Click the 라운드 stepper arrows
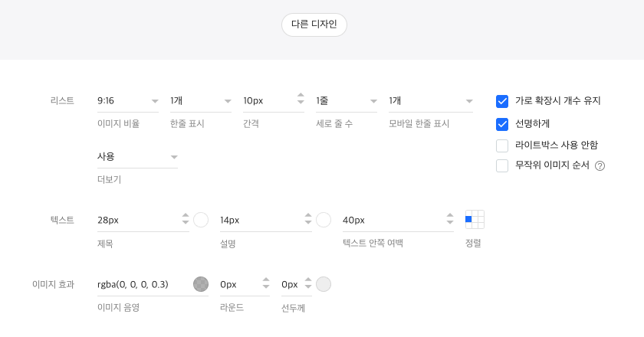The width and height of the screenshot is (644, 337). tap(266, 284)
